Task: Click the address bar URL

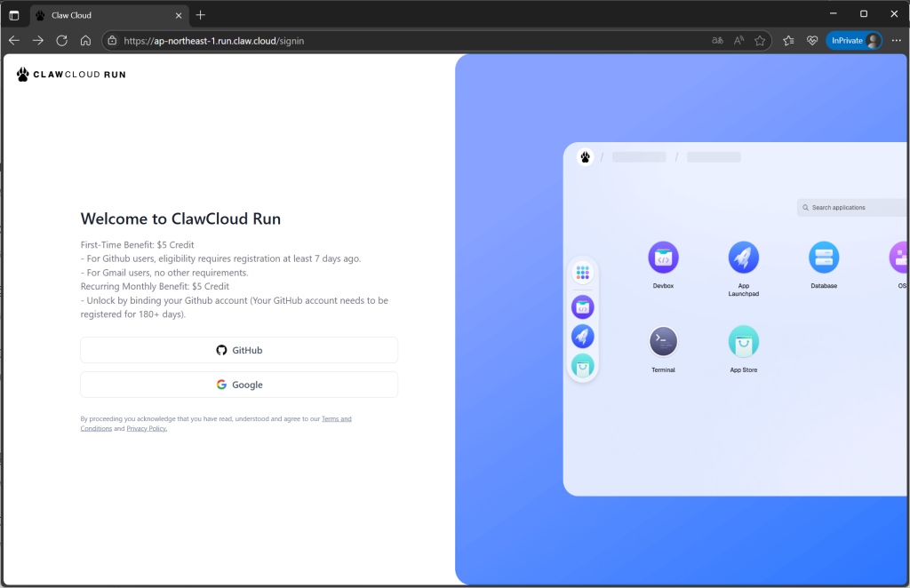Action: (x=213, y=41)
